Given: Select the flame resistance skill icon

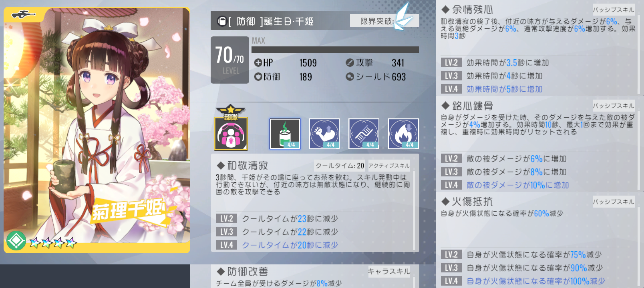Looking at the screenshot, I should 403,134.
